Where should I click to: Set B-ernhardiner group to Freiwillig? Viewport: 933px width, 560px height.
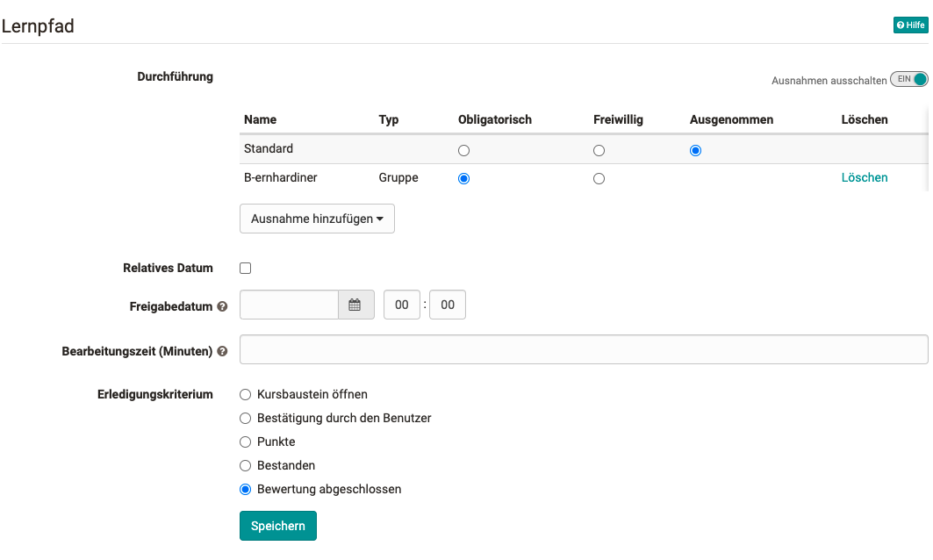599,178
